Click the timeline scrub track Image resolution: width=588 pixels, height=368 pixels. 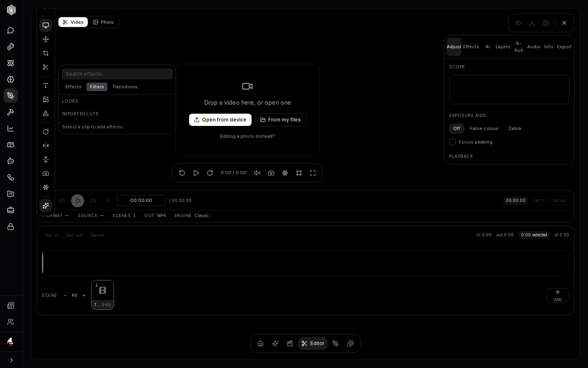(x=305, y=263)
